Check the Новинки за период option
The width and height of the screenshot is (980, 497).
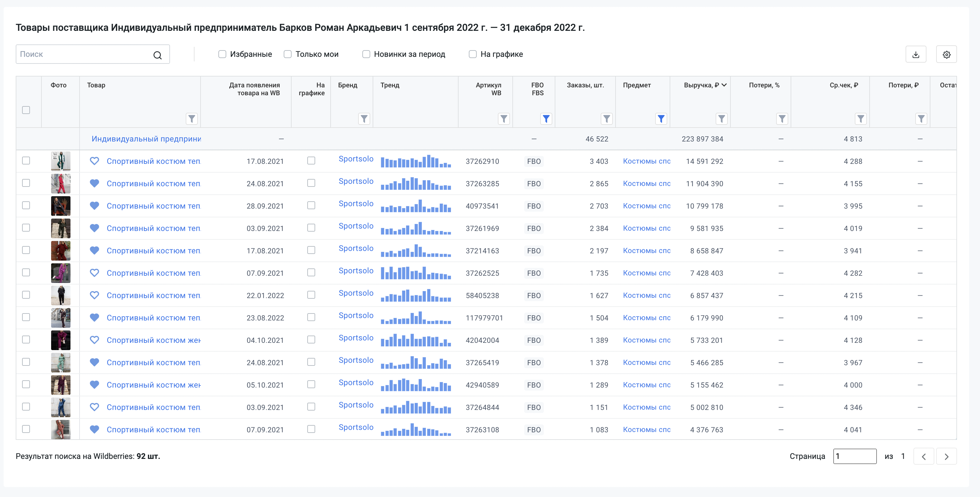(366, 54)
